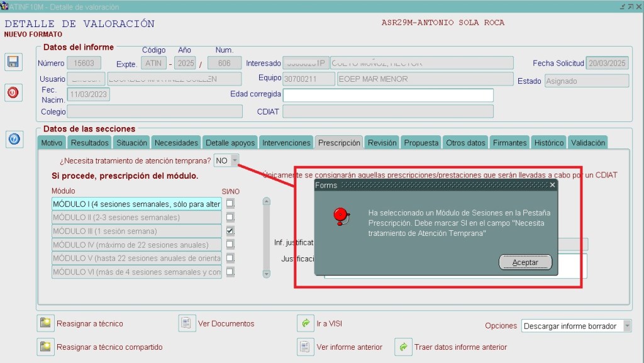The image size is (644, 363).
Task: Click the red power exit icon
Action: coord(13,92)
